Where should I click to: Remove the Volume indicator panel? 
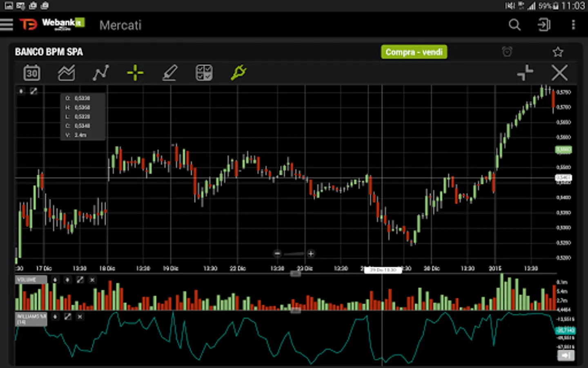(92, 280)
